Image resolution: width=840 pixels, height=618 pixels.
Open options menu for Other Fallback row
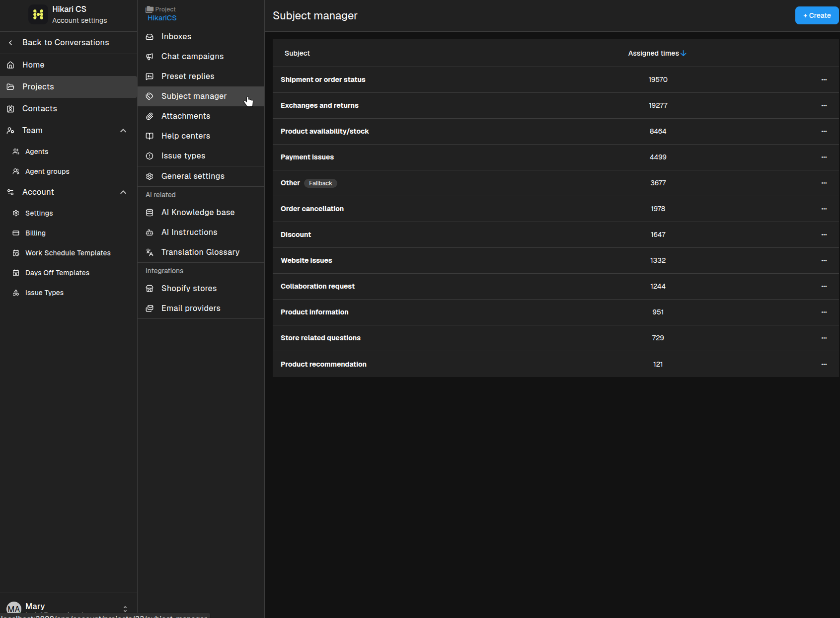[x=824, y=183]
